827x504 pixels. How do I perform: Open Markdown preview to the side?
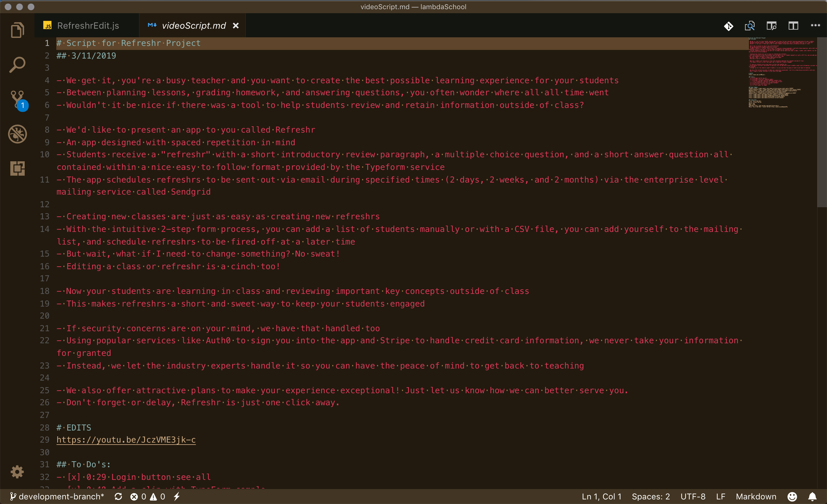(x=771, y=26)
